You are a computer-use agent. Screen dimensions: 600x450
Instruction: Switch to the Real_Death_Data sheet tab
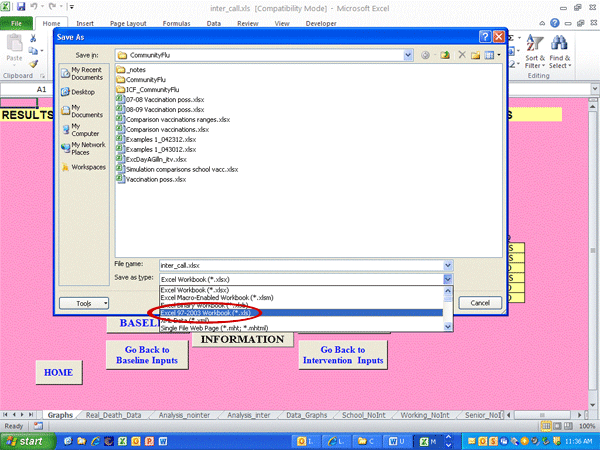[112, 413]
